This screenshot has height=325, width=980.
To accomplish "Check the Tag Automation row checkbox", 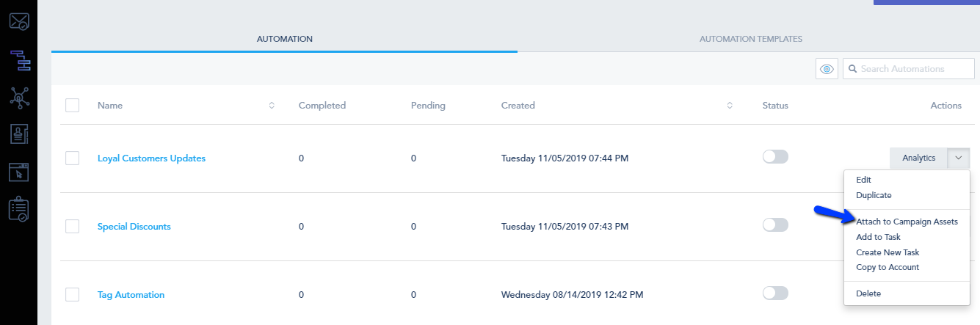I will (x=72, y=295).
